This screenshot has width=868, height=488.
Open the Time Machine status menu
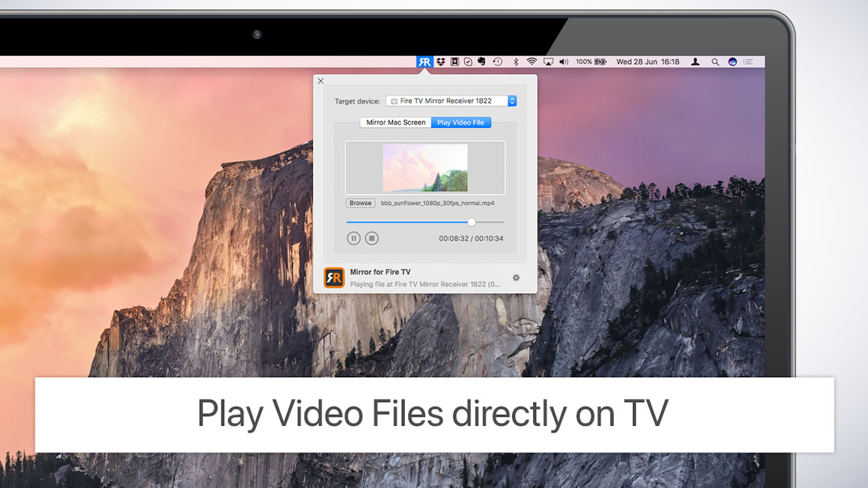tap(498, 62)
